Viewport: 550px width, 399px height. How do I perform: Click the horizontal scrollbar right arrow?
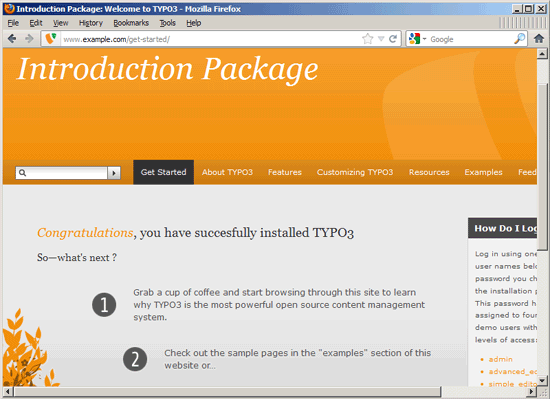point(532,391)
